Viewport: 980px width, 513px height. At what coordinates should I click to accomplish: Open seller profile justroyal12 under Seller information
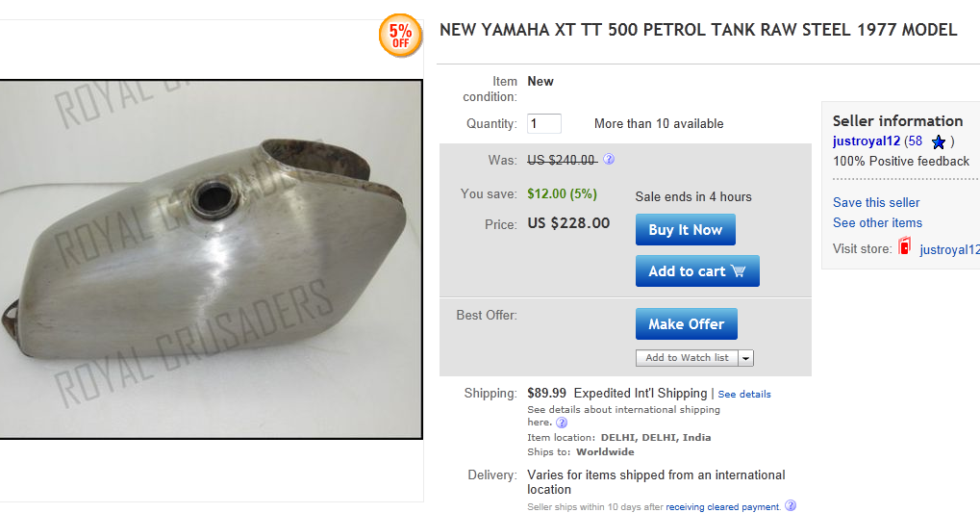tap(867, 141)
